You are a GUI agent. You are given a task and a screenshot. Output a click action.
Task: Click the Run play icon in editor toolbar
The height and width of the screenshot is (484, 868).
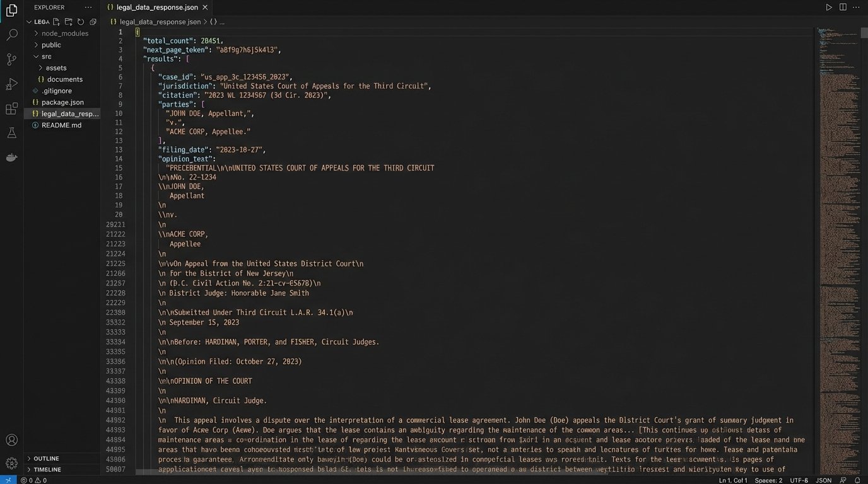coord(829,7)
